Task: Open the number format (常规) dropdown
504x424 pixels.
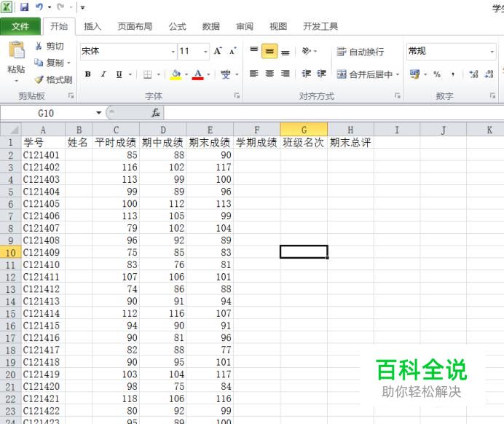Action: click(x=492, y=52)
